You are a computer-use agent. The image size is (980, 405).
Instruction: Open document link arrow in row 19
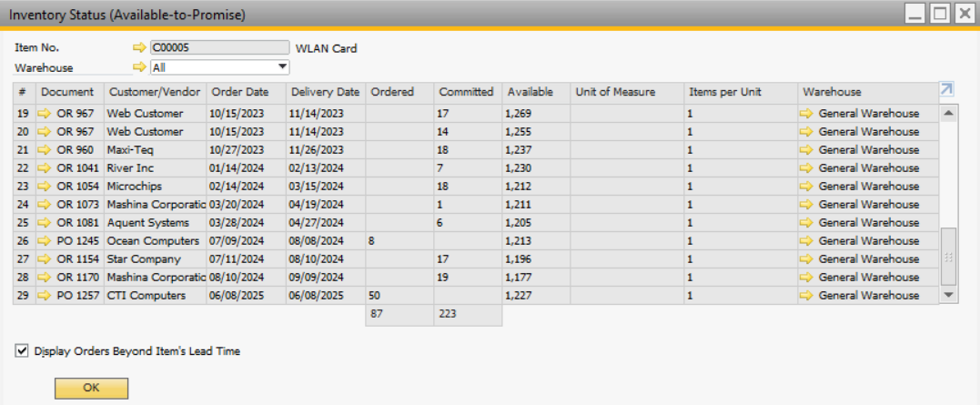(45, 114)
